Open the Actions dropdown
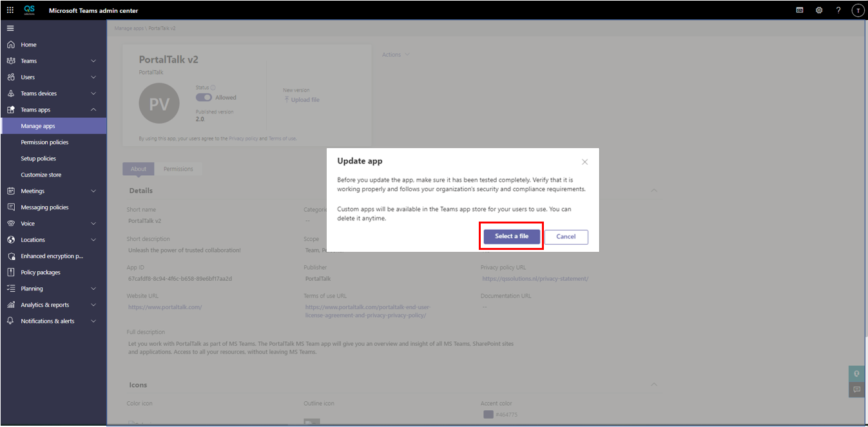This screenshot has width=868, height=427. coord(396,55)
